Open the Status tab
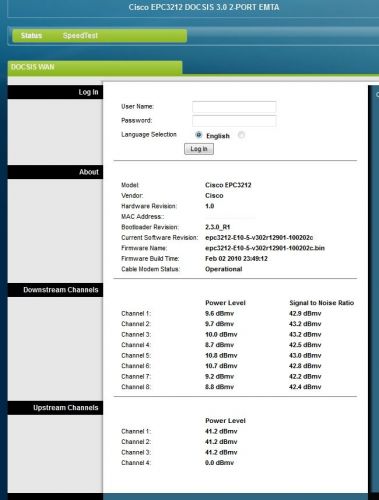Screen dimensions: 379x500 pyautogui.click(x=31, y=35)
